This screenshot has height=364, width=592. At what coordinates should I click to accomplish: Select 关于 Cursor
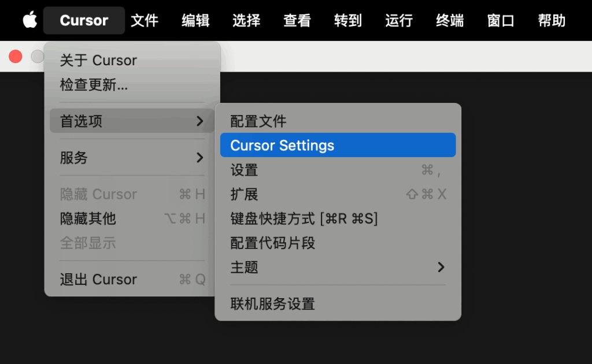(x=98, y=61)
